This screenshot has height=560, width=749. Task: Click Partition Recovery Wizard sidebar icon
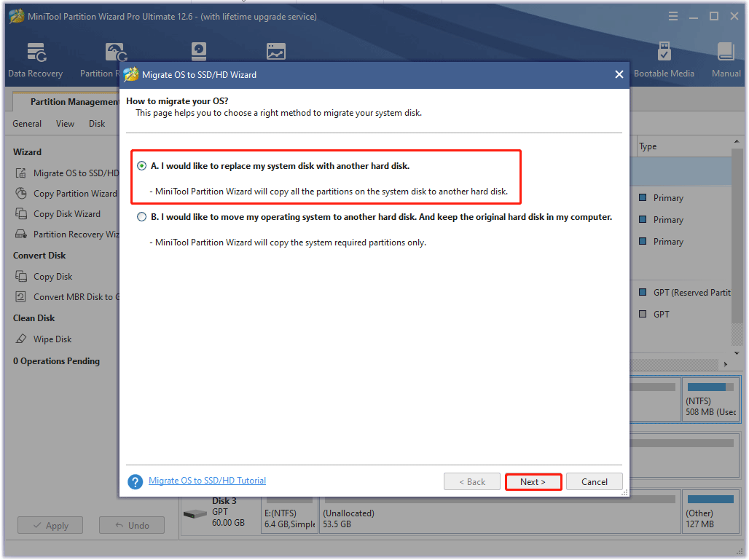tap(20, 234)
